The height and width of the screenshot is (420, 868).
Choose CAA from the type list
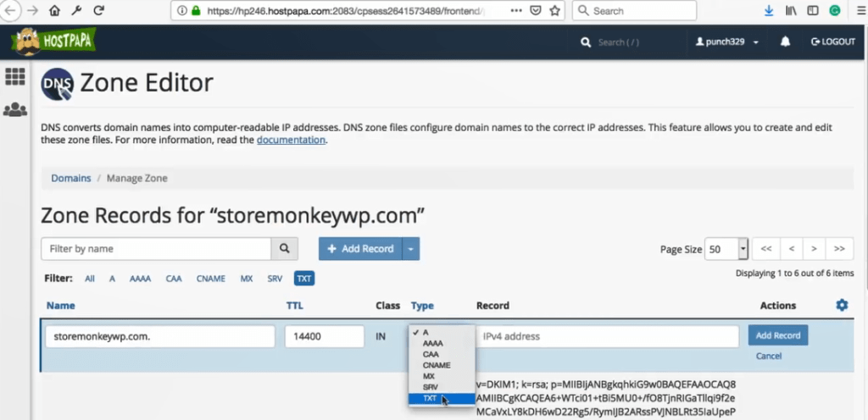click(x=442, y=354)
